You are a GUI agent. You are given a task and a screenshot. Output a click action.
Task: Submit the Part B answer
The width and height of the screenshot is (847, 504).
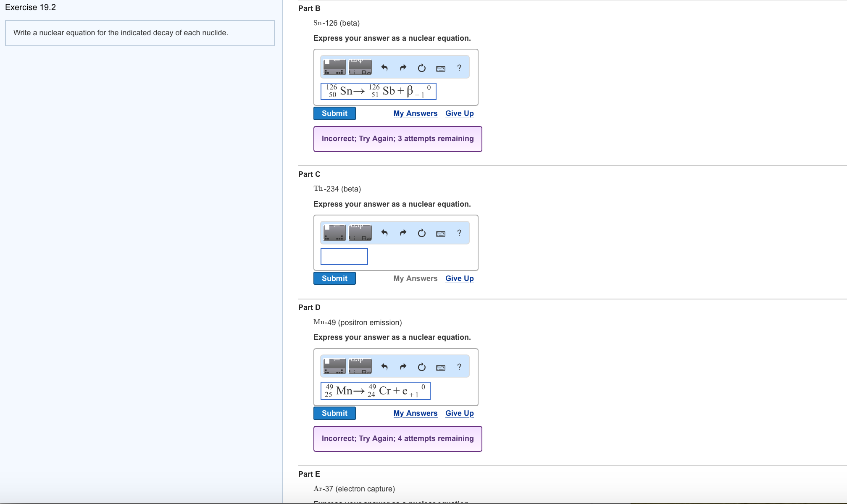click(x=334, y=113)
